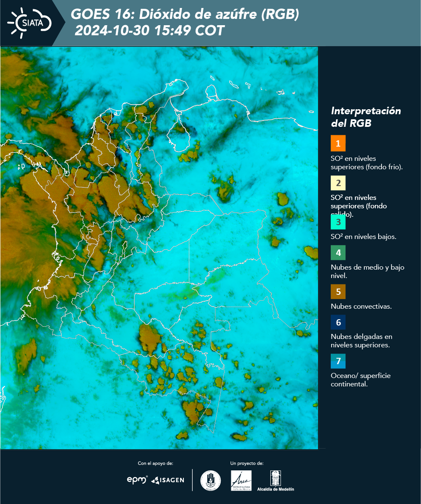Click the text 'Con el apoyo de:'
Screen dimensions: 421x504
coord(155,463)
